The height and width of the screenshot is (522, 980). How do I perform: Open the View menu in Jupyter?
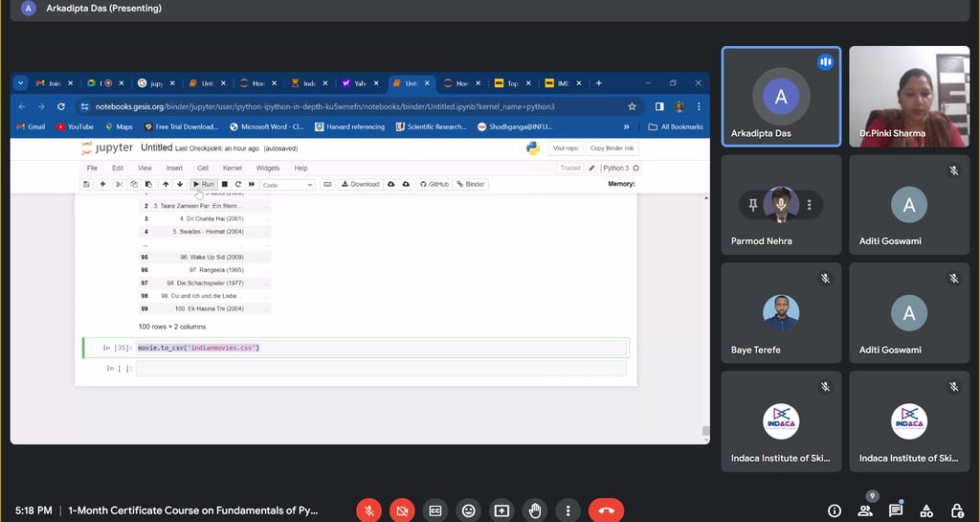tap(145, 169)
